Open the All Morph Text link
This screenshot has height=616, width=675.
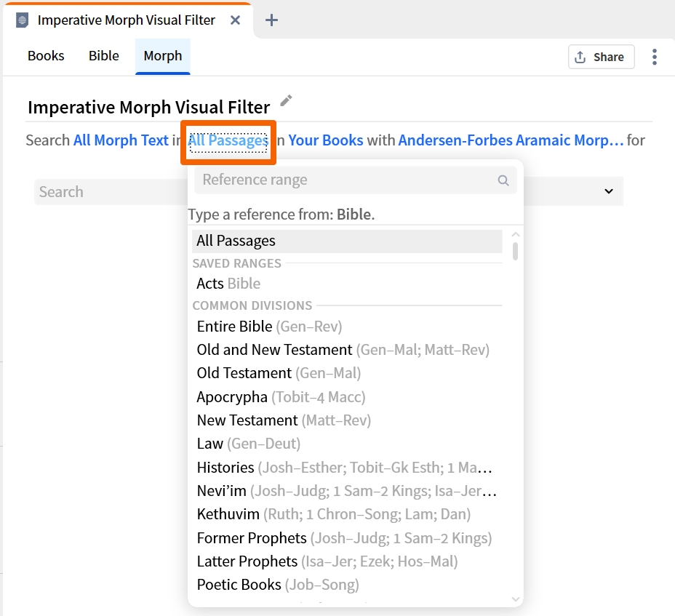(121, 140)
